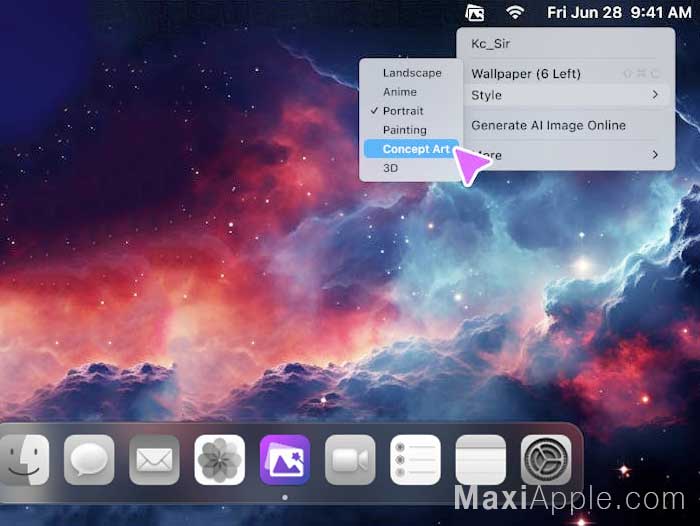The width and height of the screenshot is (700, 526).
Task: Click the Kc_Sir account entry
Action: [566, 44]
